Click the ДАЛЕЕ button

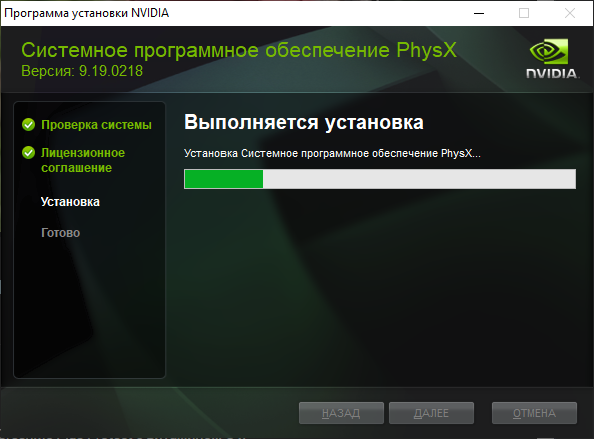click(431, 413)
